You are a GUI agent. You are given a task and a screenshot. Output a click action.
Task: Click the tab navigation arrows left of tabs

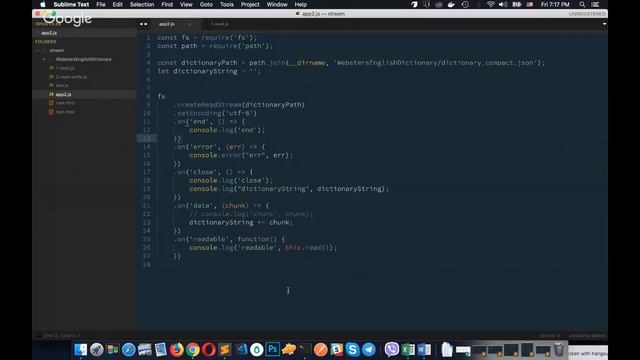143,24
